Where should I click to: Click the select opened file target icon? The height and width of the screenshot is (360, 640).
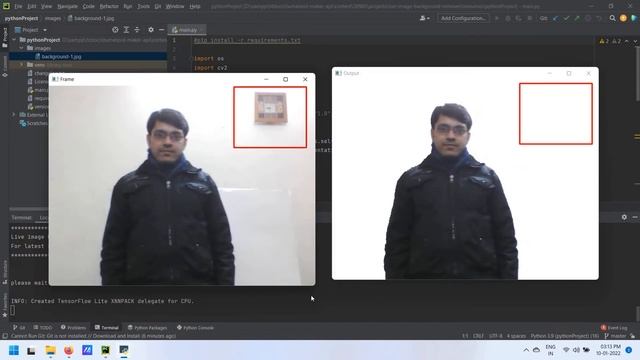tap(116, 30)
